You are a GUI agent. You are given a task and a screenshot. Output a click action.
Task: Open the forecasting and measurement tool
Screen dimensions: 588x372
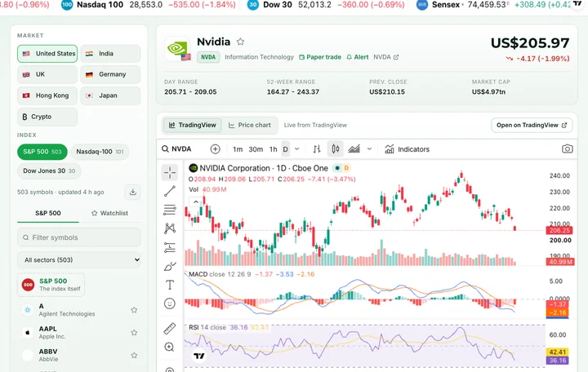(170, 247)
